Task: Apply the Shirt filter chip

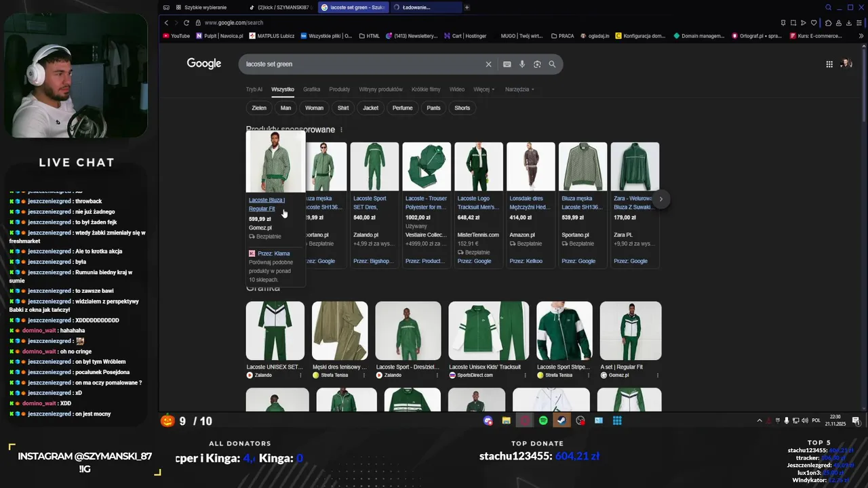Action: pyautogui.click(x=343, y=108)
